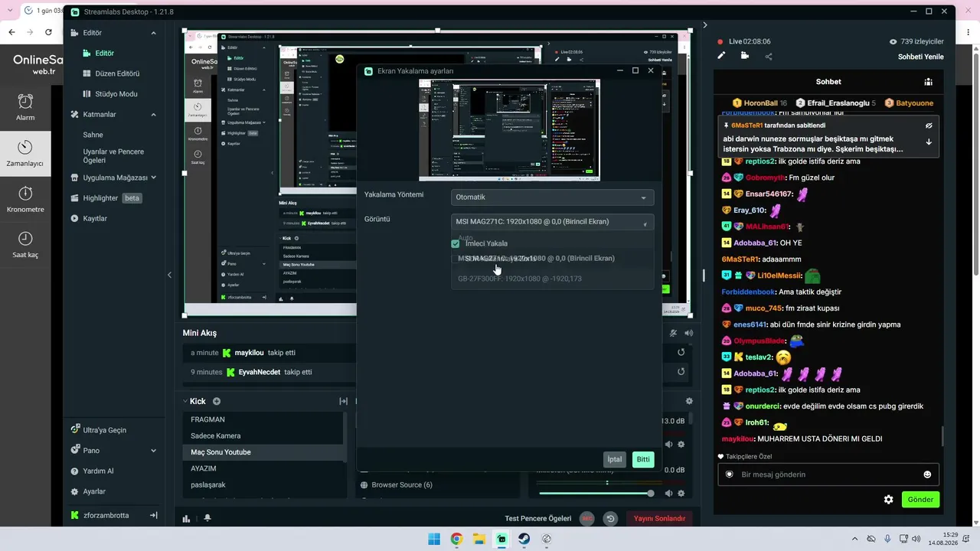
Task: Toggle recording with the REC button
Action: pyautogui.click(x=587, y=518)
